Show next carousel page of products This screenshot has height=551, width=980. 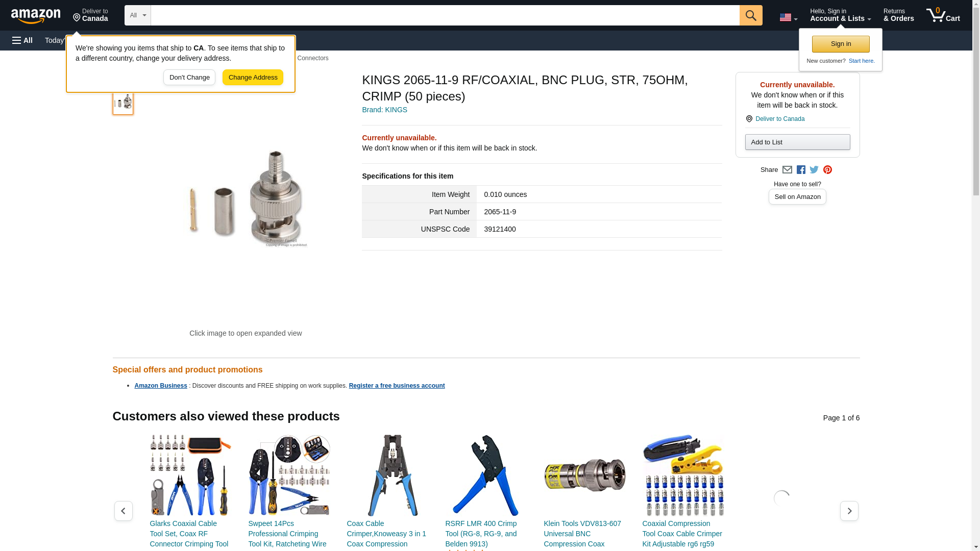pos(849,511)
